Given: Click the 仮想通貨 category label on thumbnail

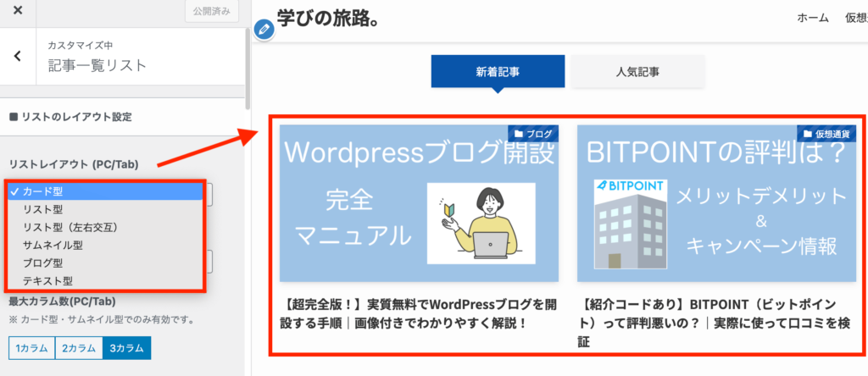Looking at the screenshot, I should [827, 133].
